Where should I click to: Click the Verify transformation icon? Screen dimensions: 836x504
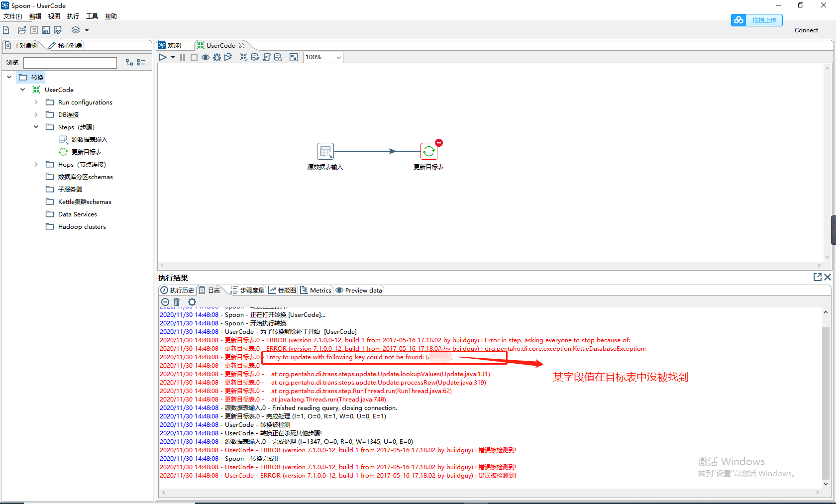coord(243,57)
